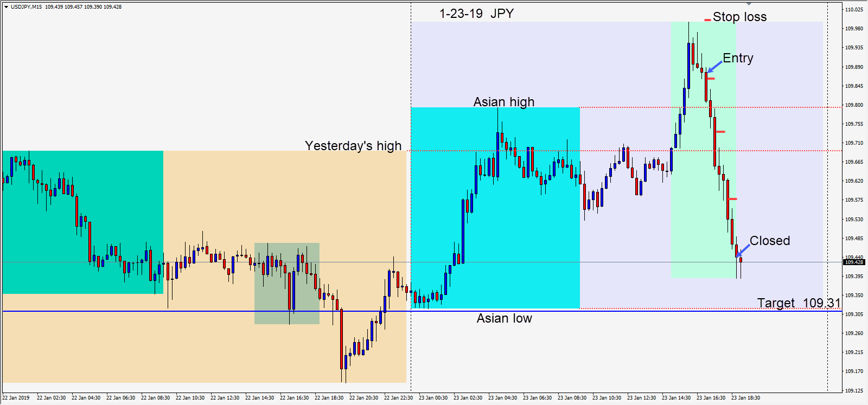Open the USDJPY,M15 chart title arrow
The image size is (868, 405).
(6, 7)
